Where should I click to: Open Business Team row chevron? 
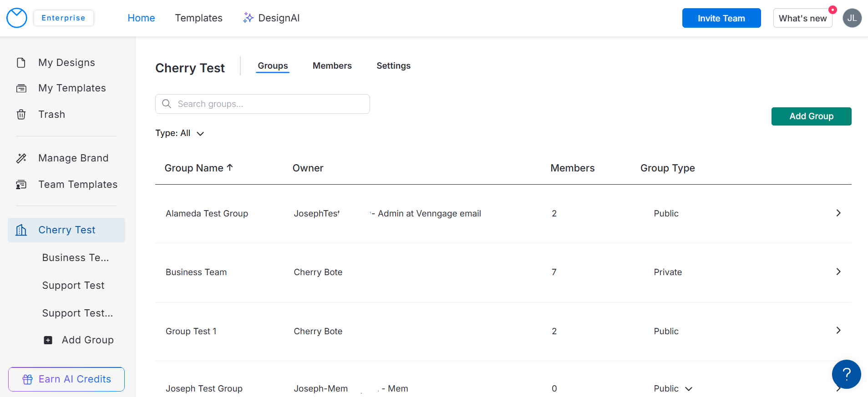pos(838,271)
